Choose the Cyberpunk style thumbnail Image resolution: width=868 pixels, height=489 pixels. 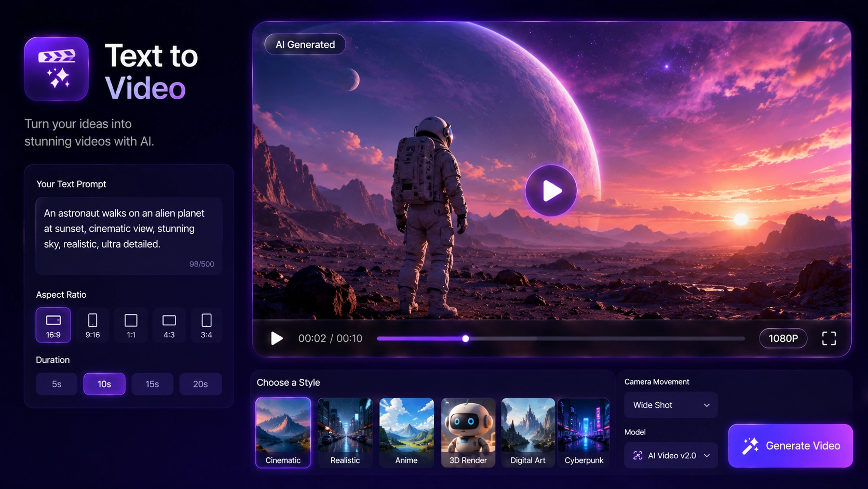click(x=584, y=432)
